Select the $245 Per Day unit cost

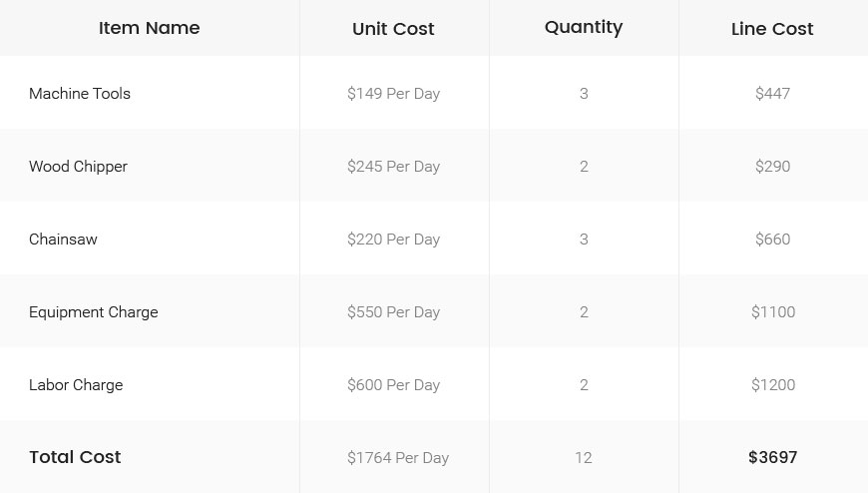pos(393,167)
